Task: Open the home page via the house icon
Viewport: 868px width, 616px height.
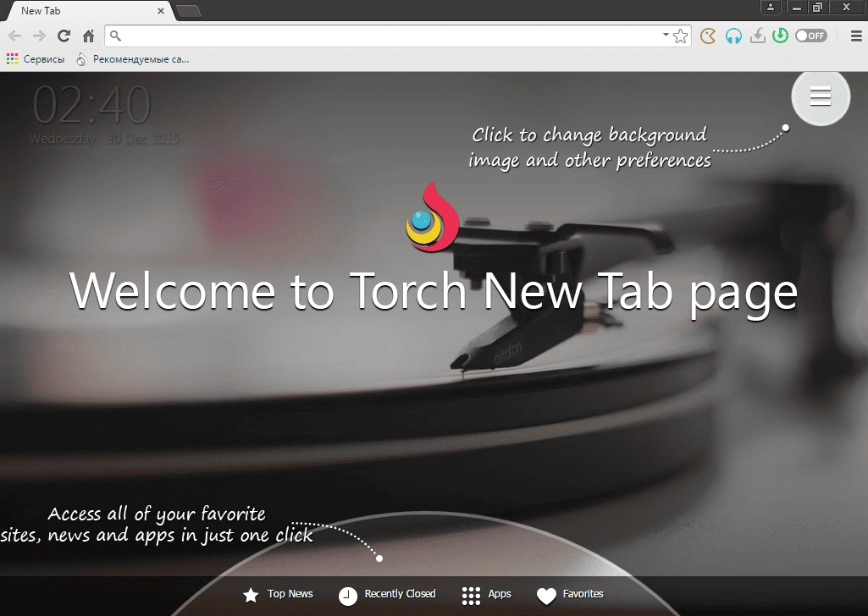Action: click(x=89, y=36)
